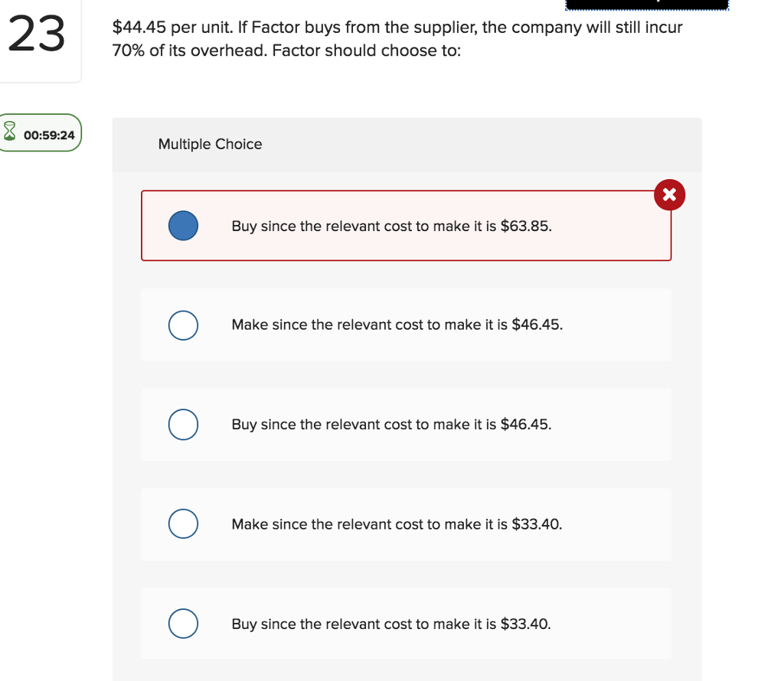Click the empty radio circle on the third option
This screenshot has height=681, width=784.
pyautogui.click(x=183, y=425)
